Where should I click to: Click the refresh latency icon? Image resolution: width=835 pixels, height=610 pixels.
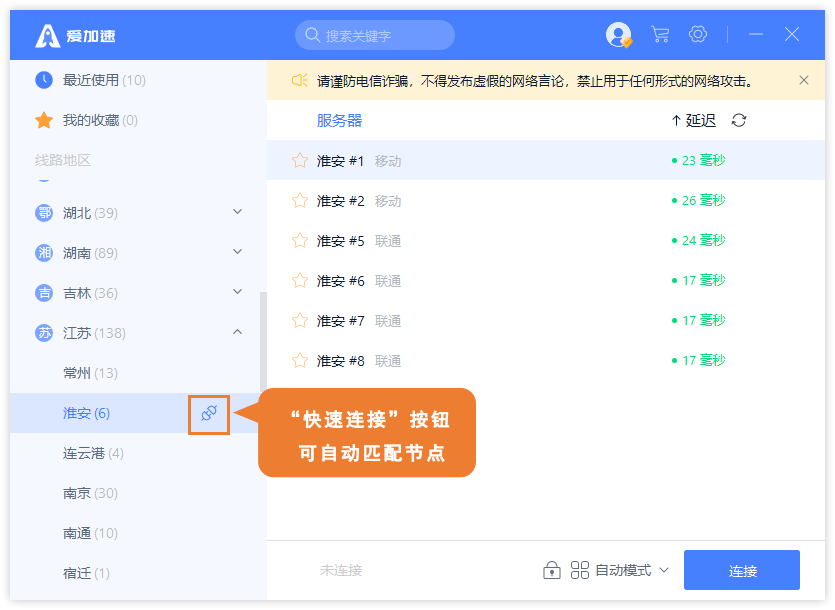pos(739,120)
